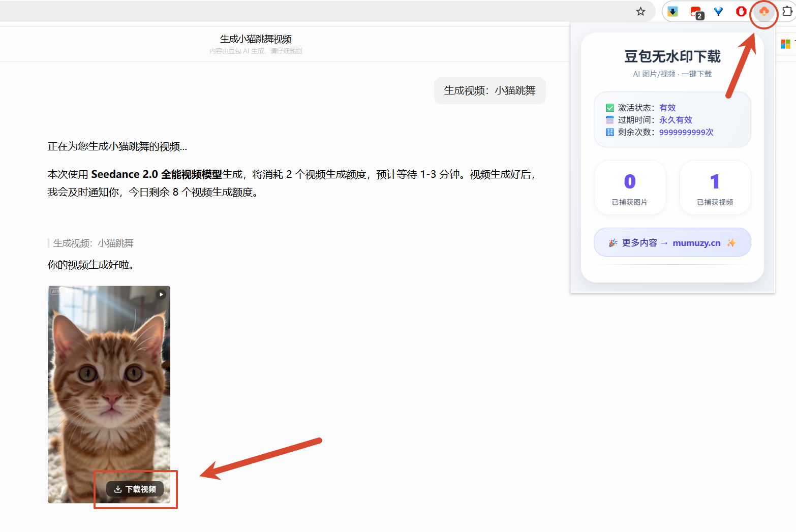Click the 已捕获图片 counter card
This screenshot has height=532, width=796.
[630, 187]
